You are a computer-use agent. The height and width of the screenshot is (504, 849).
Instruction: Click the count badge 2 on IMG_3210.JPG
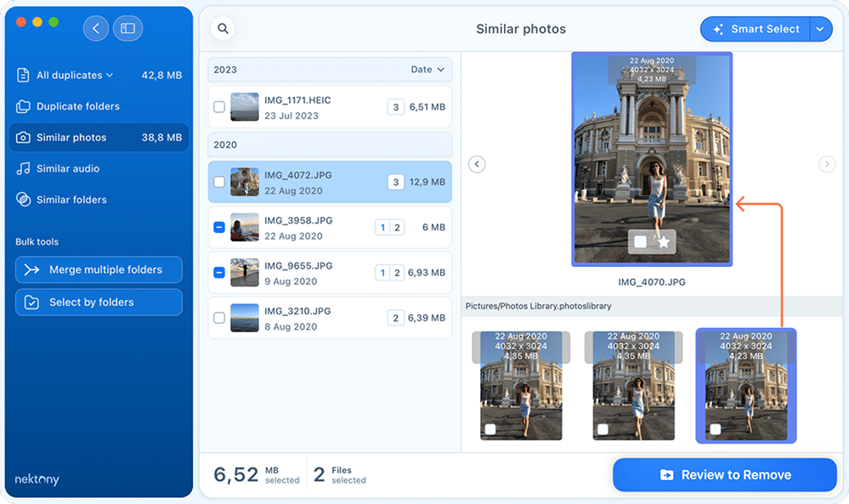coord(396,319)
